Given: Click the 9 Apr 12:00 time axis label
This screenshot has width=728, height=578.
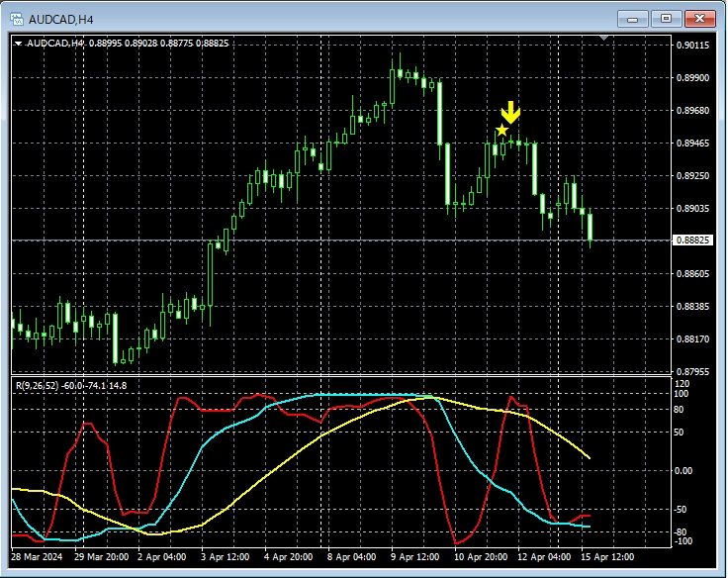Looking at the screenshot, I should tap(414, 556).
